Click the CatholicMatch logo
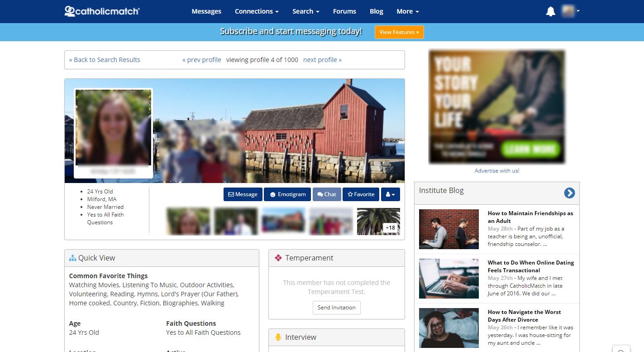This screenshot has height=352, width=644. click(x=102, y=11)
